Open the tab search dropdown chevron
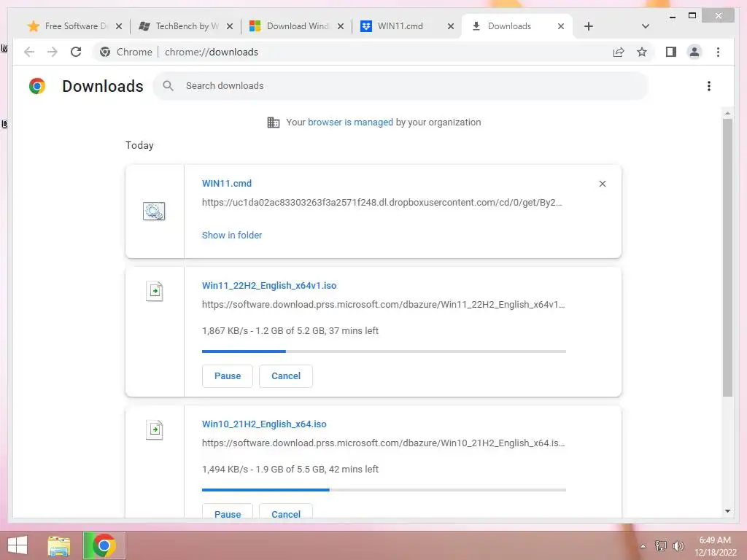The image size is (747, 560). click(645, 26)
